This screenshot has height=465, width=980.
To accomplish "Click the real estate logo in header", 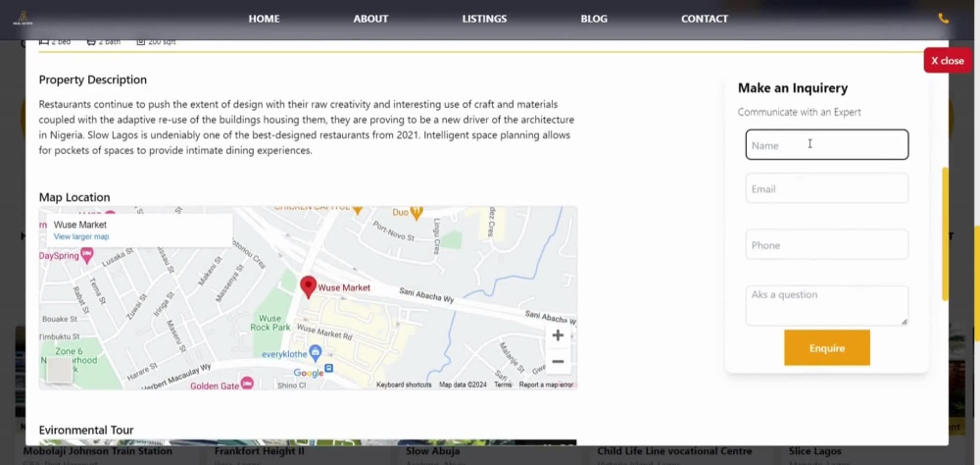I will pyautogui.click(x=23, y=19).
